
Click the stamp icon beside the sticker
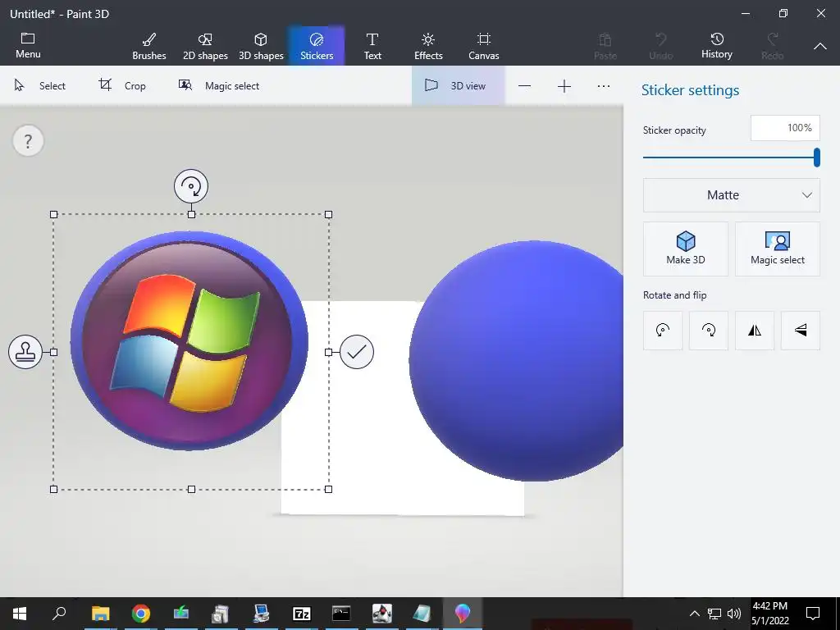[x=25, y=352]
